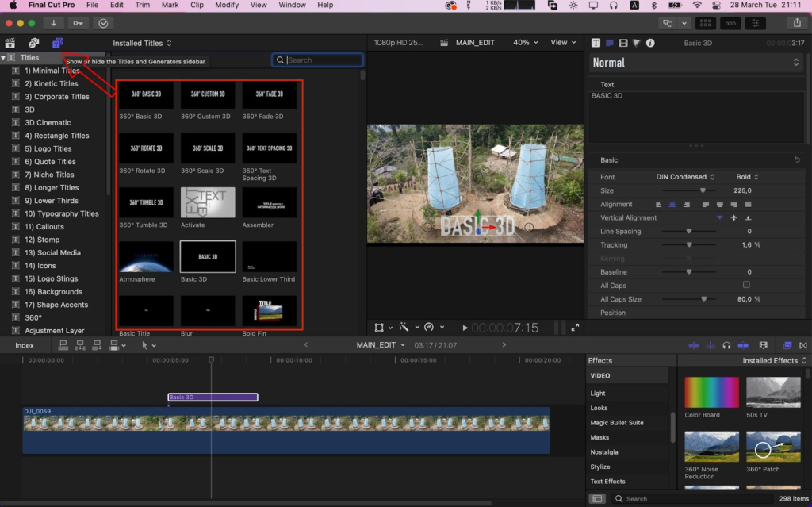Open the Modify menu
812x507 pixels.
(x=227, y=5)
